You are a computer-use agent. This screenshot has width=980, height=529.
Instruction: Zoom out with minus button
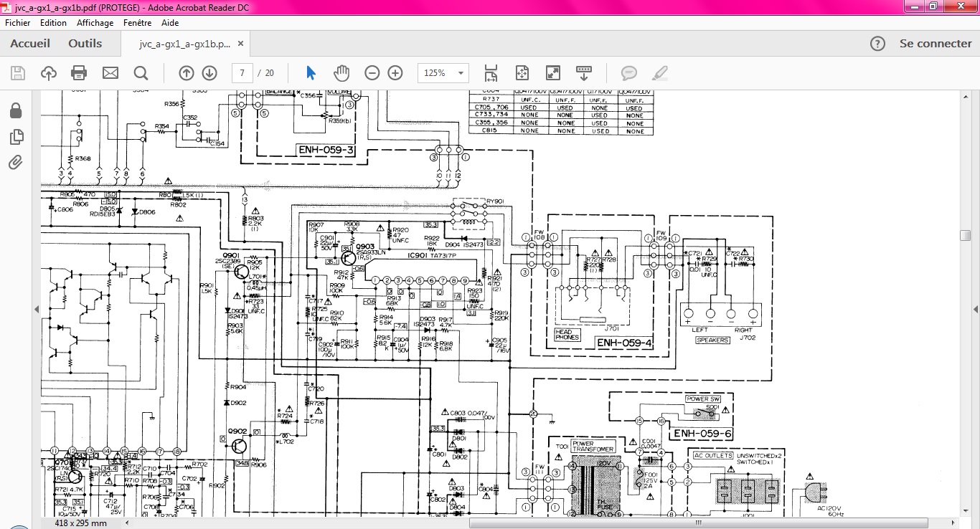tap(372, 72)
